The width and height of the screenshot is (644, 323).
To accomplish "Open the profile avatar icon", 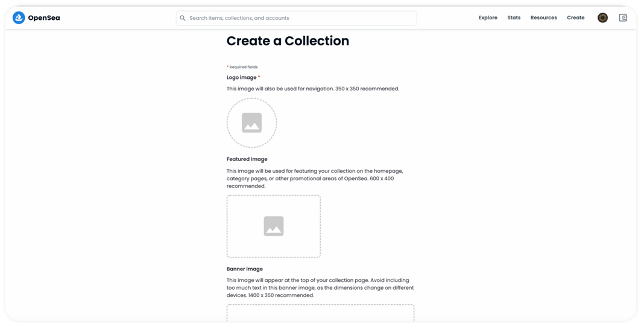I will (602, 18).
